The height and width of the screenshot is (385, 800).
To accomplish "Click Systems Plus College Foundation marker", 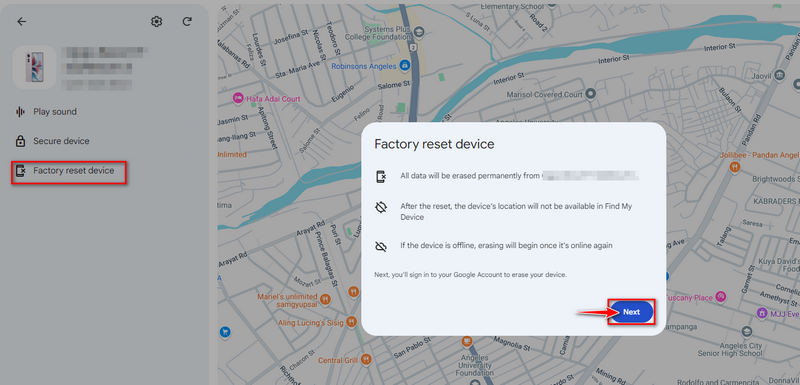I will pyautogui.click(x=419, y=33).
